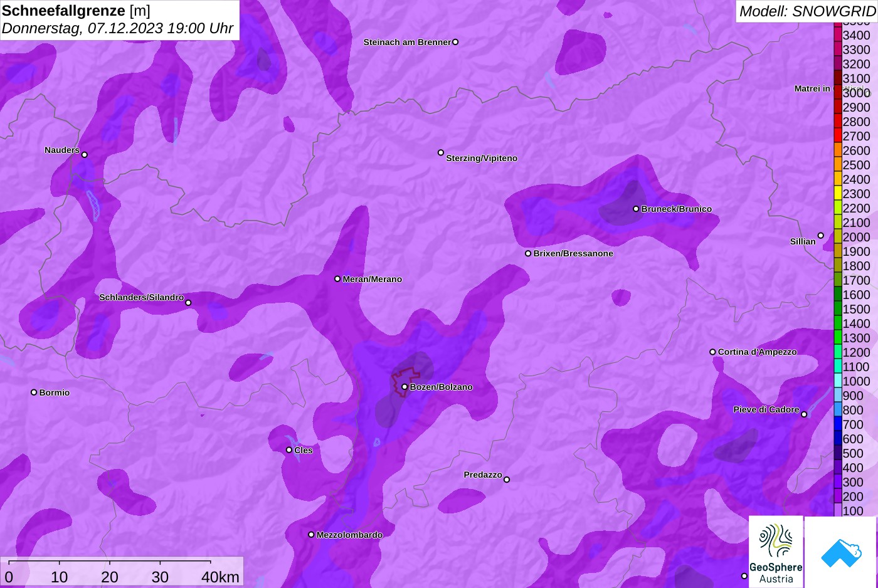Click the red 2700 legend color swatch

pos(838,136)
